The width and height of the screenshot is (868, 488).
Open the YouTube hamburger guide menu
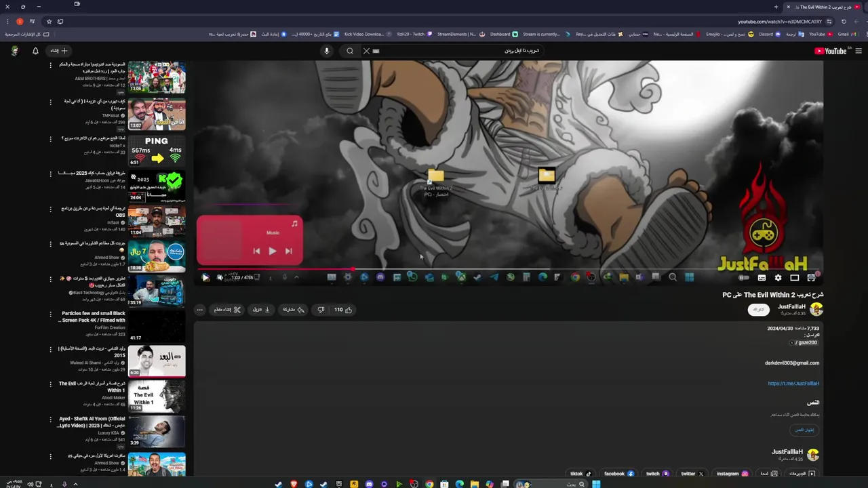pos(859,51)
